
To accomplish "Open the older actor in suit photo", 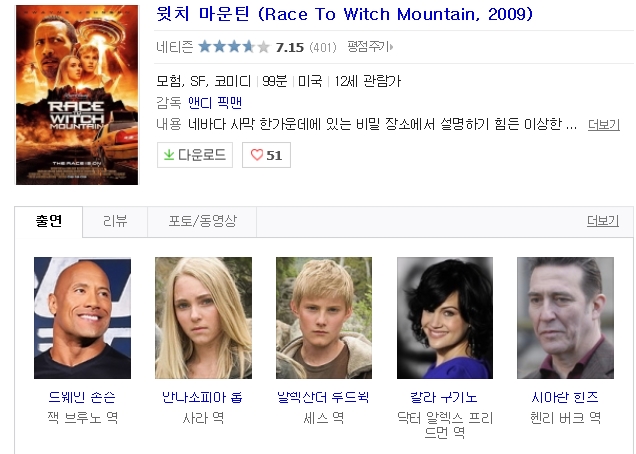I will (565, 318).
